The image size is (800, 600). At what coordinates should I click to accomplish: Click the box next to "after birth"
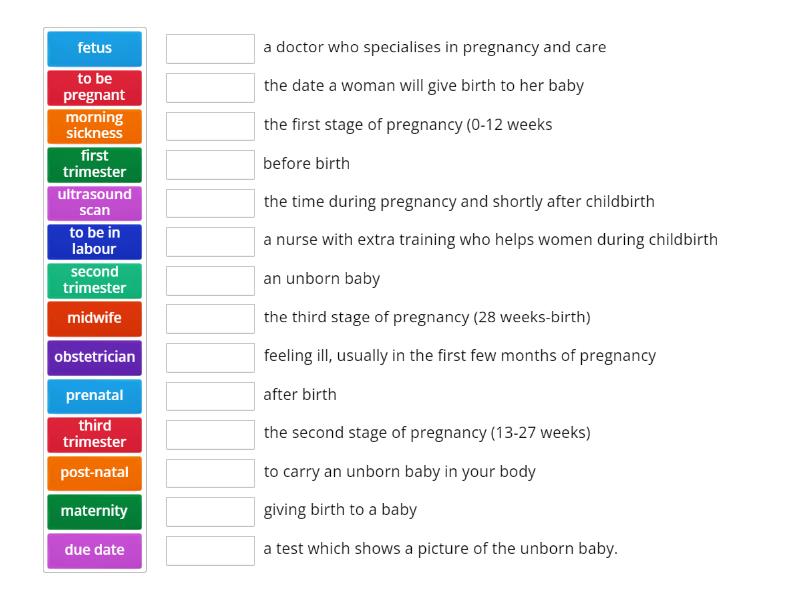pos(210,394)
